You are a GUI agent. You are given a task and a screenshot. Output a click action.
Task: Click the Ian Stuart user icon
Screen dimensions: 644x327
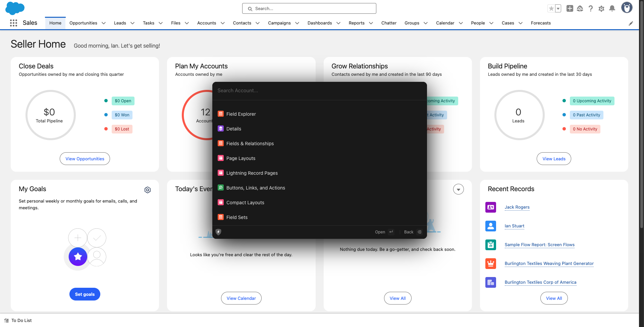point(491,226)
